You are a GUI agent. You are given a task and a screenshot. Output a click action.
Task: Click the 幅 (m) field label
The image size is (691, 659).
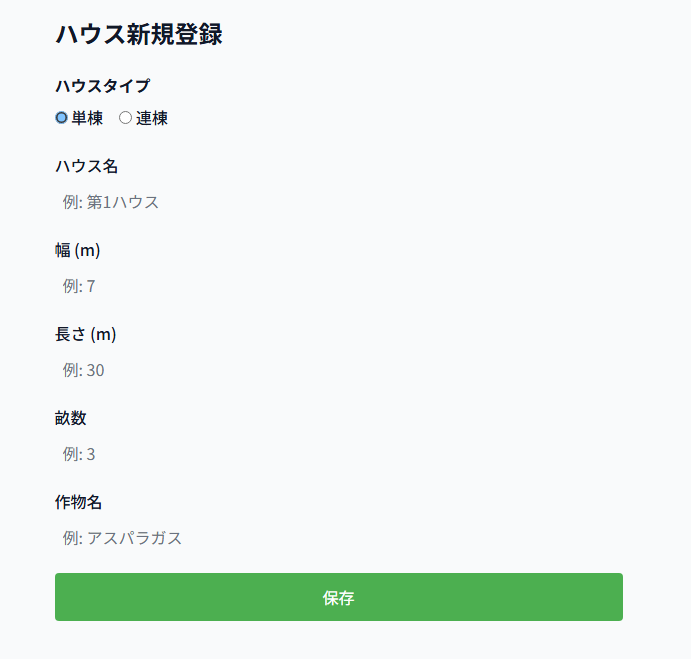(x=78, y=250)
